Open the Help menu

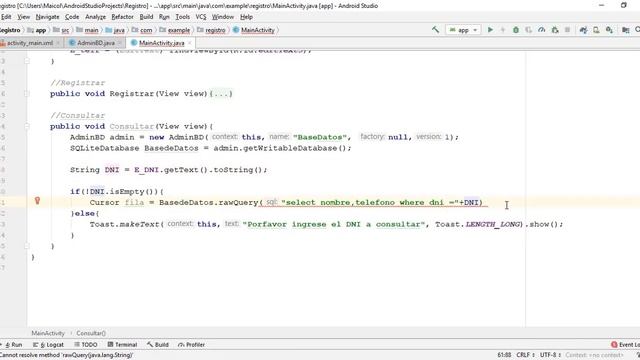[x=246, y=17]
